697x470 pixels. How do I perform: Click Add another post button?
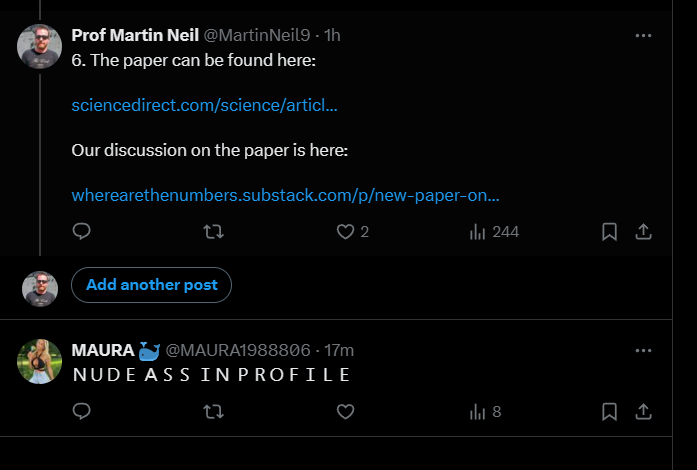pyautogui.click(x=151, y=285)
